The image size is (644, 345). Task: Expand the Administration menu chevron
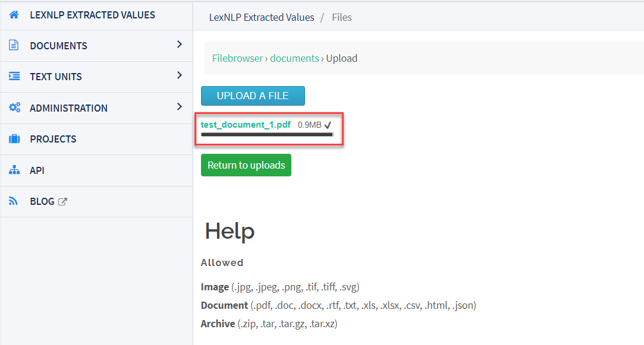pyautogui.click(x=179, y=107)
